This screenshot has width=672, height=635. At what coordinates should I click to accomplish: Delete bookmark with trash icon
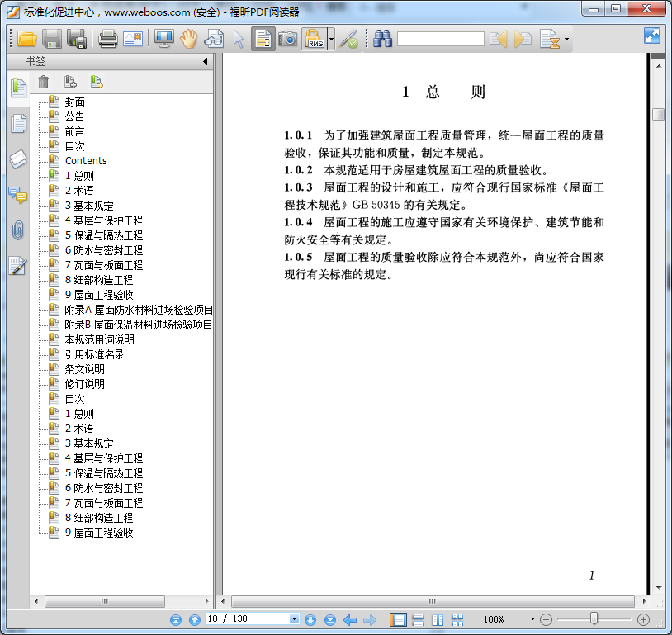point(44,82)
